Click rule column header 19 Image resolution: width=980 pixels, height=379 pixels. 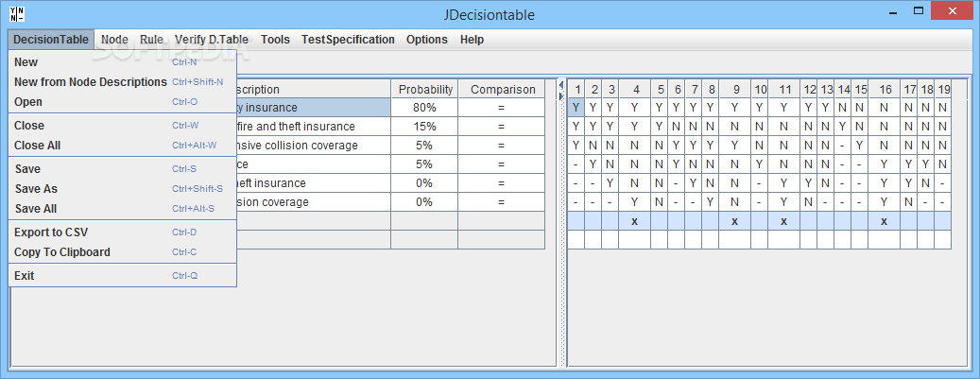[x=943, y=90]
